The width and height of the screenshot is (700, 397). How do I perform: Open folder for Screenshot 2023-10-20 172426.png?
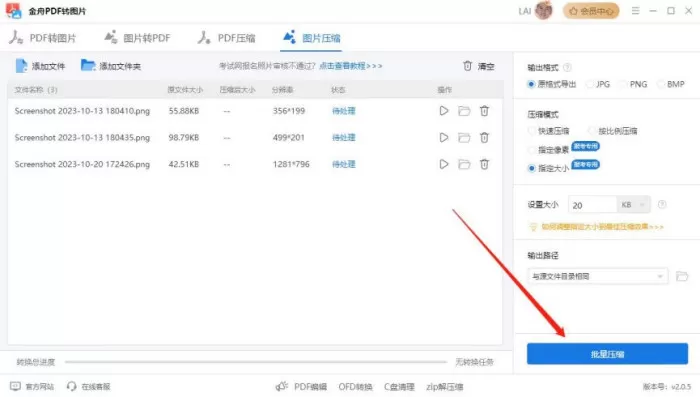(464, 164)
